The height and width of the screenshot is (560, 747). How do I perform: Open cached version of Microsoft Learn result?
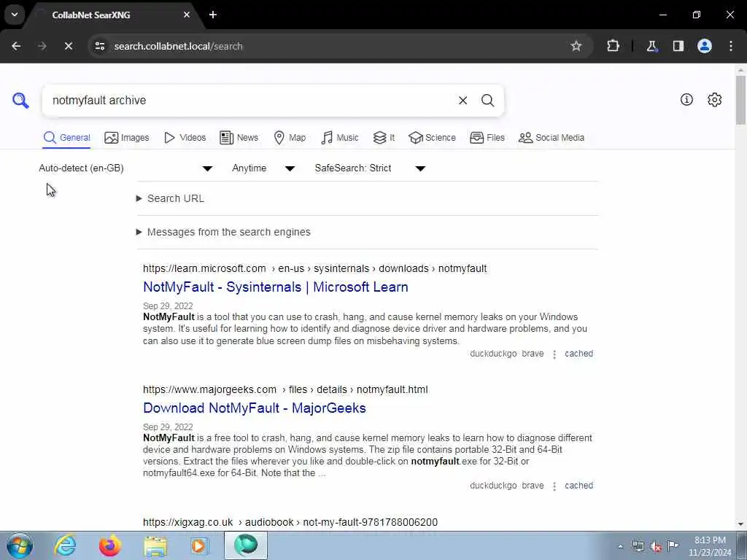click(578, 354)
